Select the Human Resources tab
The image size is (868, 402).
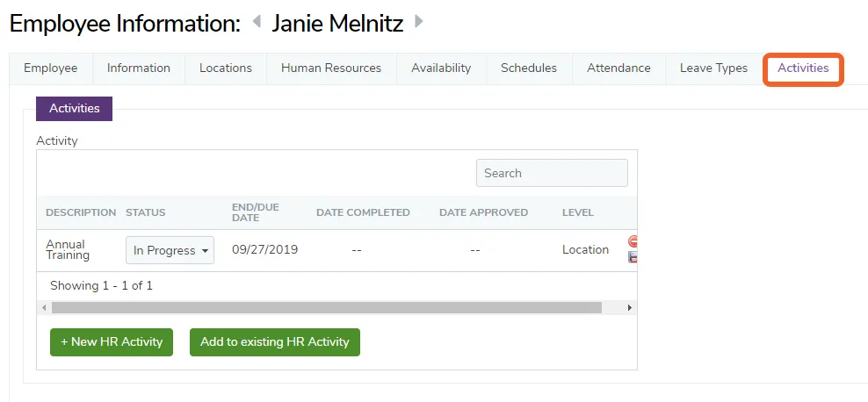331,68
